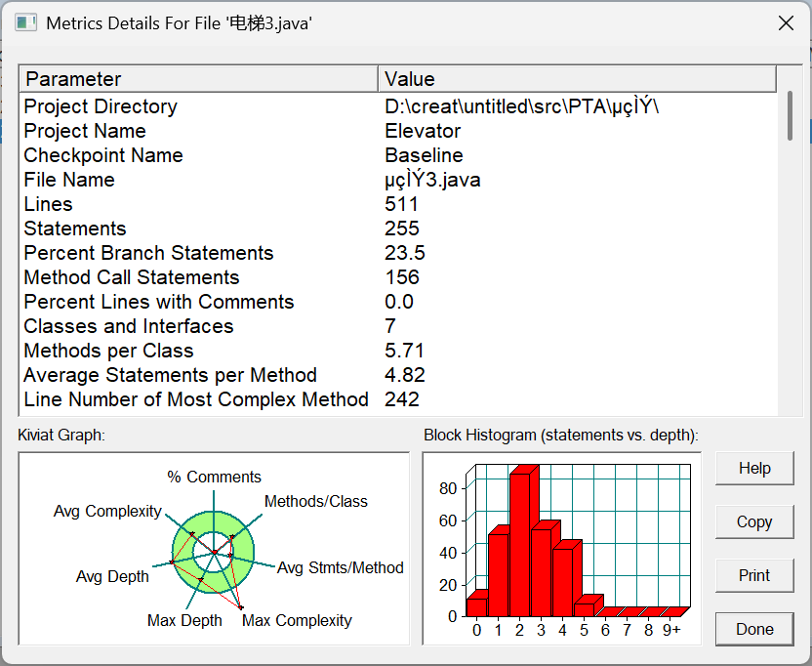Viewport: 812px width, 666px height.
Task: Select the Percent Branch Statements row
Action: coord(398,253)
